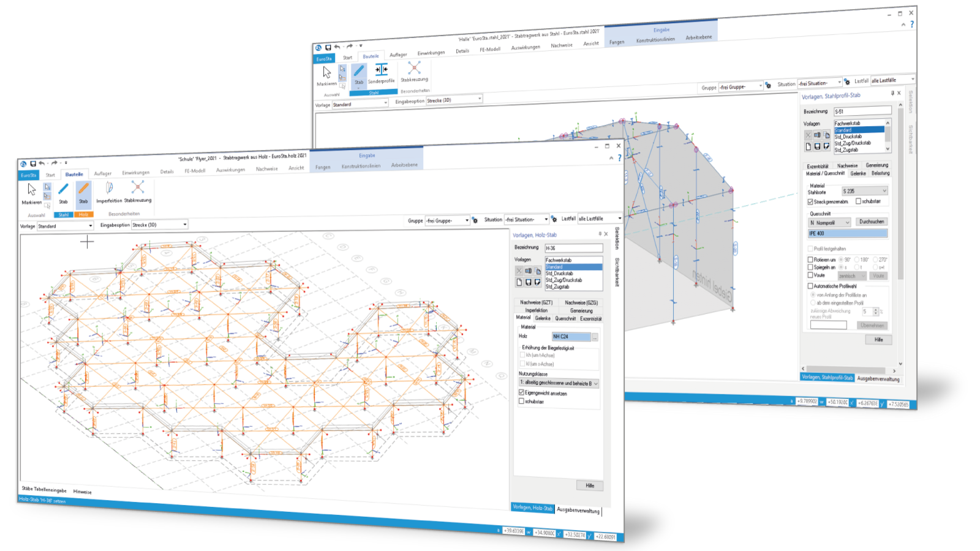Click the EuroSta logo icon in holz window
The height and width of the screenshot is (551, 980).
pyautogui.click(x=23, y=164)
